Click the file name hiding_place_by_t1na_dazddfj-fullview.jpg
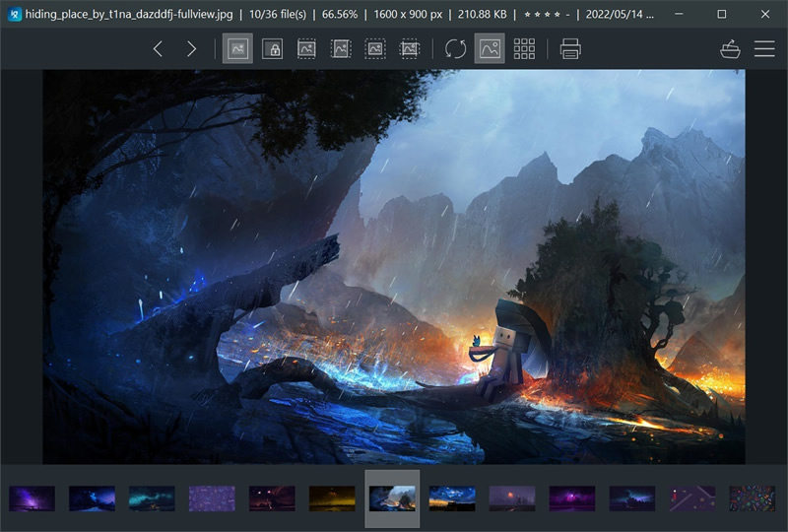Image resolution: width=788 pixels, height=532 pixels. 129,14
